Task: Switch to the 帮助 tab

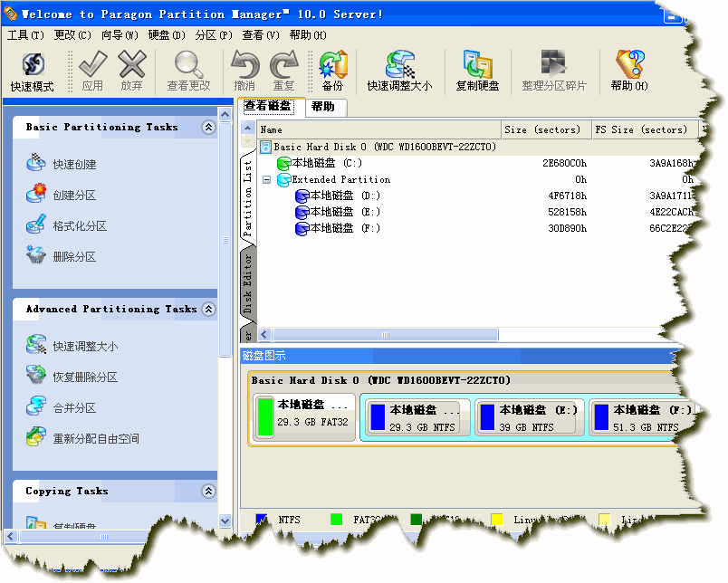Action: (x=325, y=107)
